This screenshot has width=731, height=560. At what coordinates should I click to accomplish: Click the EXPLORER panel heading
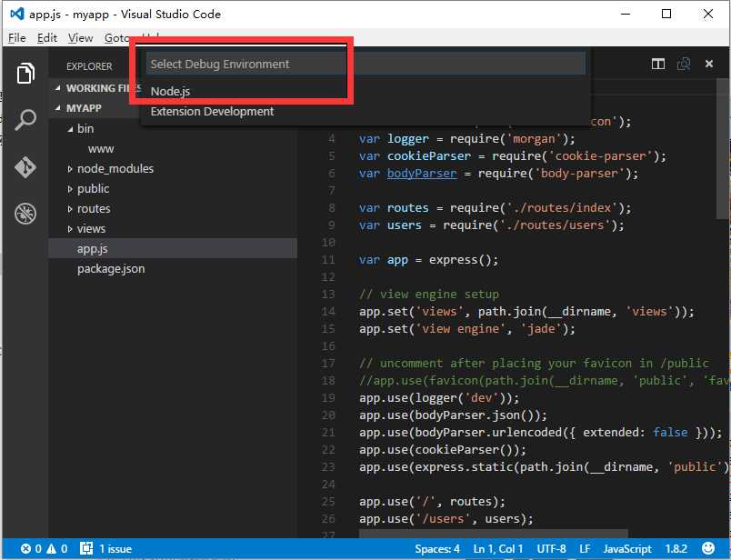[x=89, y=66]
